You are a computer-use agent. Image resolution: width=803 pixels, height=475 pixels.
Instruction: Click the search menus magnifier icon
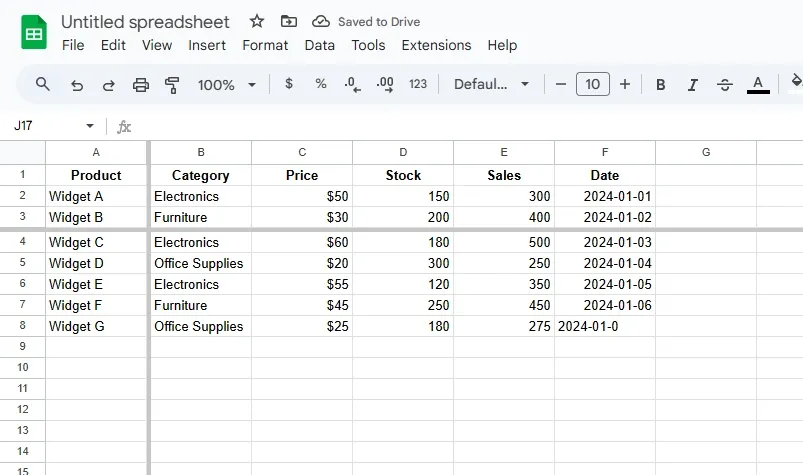tap(43, 84)
